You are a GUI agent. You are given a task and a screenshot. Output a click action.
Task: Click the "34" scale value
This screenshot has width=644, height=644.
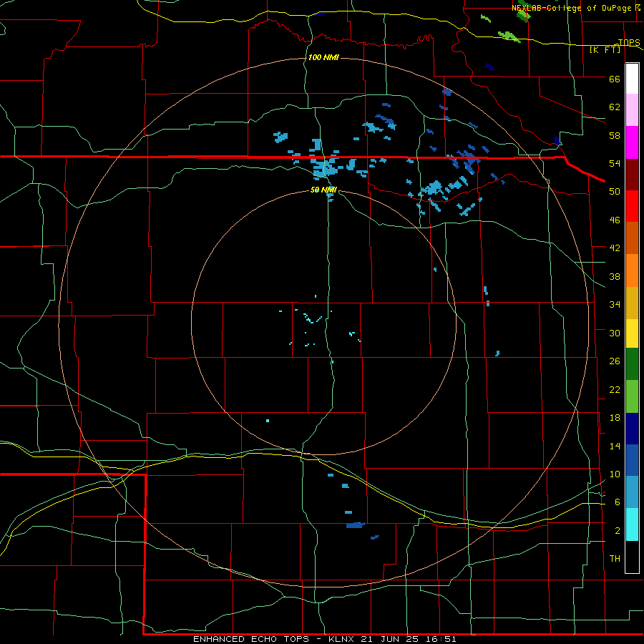(615, 305)
